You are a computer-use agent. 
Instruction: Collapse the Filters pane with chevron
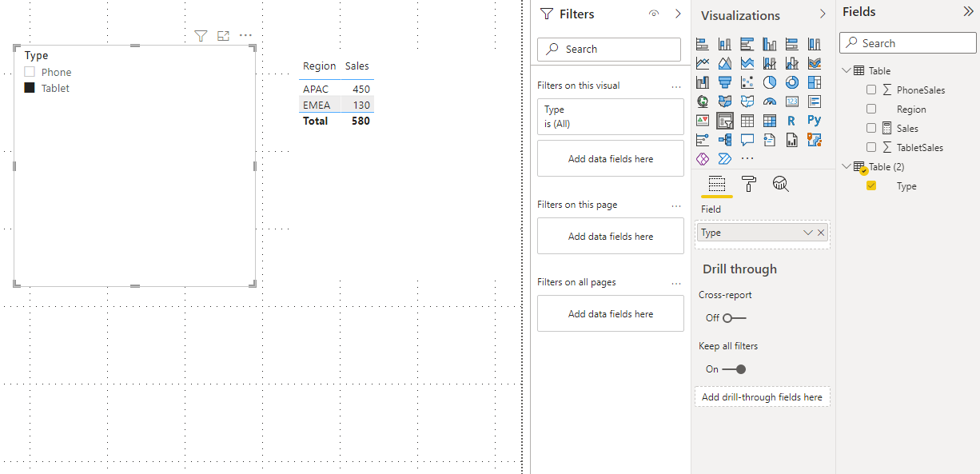click(678, 14)
